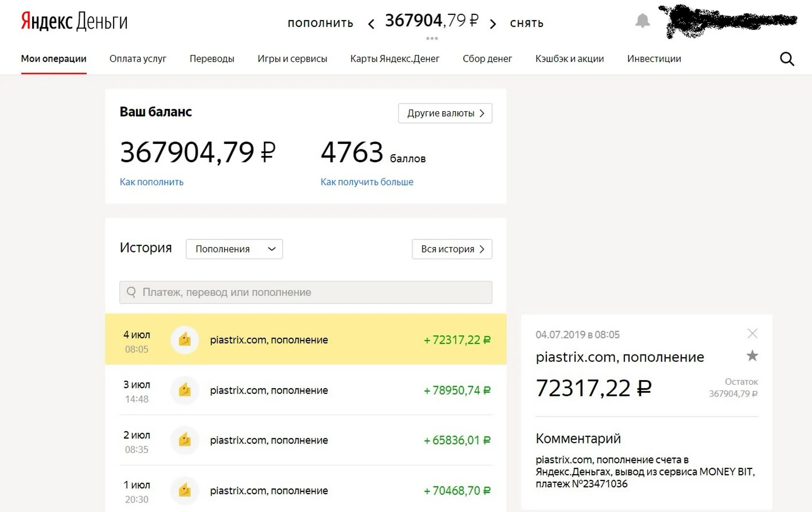Click the Комментарий text with платеж №23471036
This screenshot has height=512, width=812.
(x=645, y=471)
